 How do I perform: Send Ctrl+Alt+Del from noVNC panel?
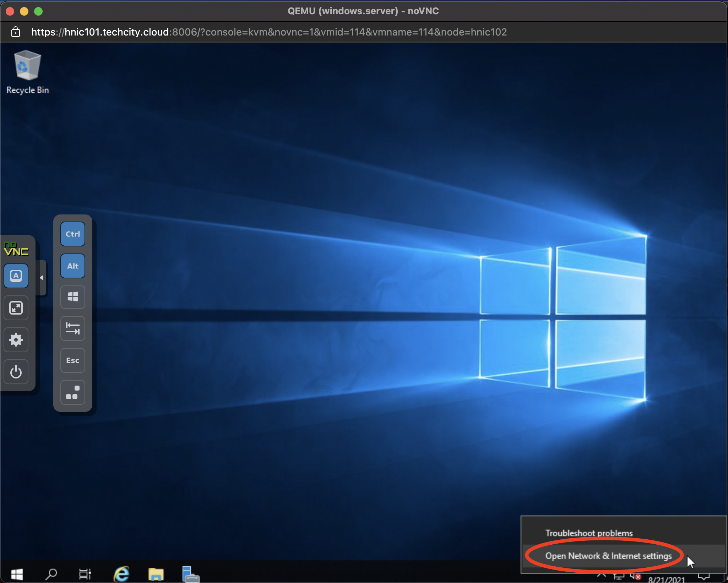point(73,392)
